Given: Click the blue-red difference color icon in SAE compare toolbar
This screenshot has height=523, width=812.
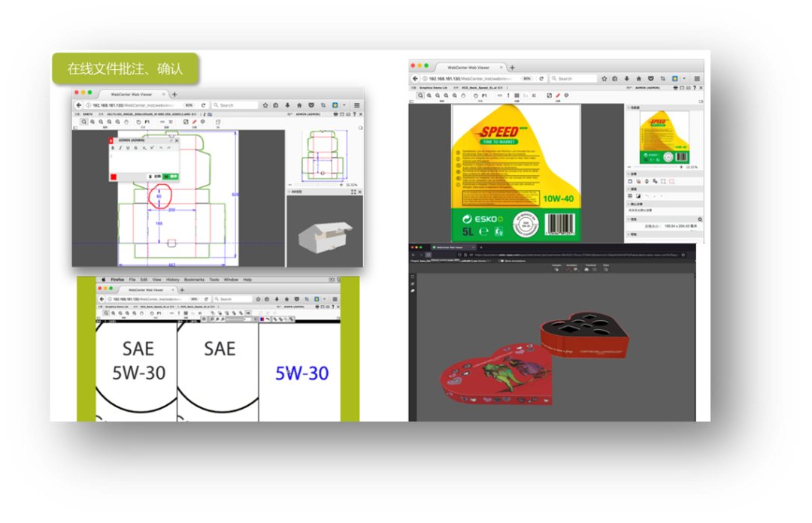Looking at the screenshot, I should tap(262, 319).
